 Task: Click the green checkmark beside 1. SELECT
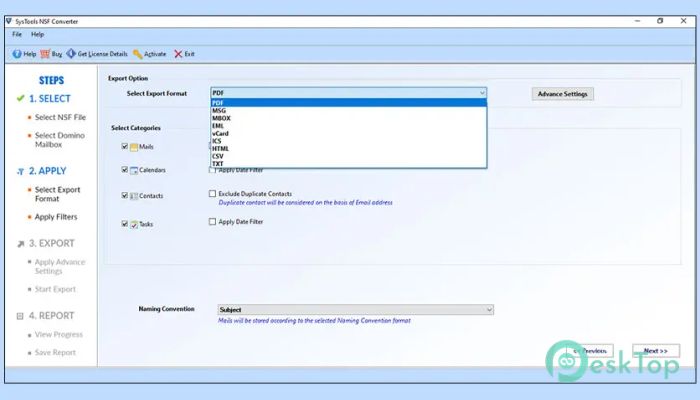coord(21,98)
